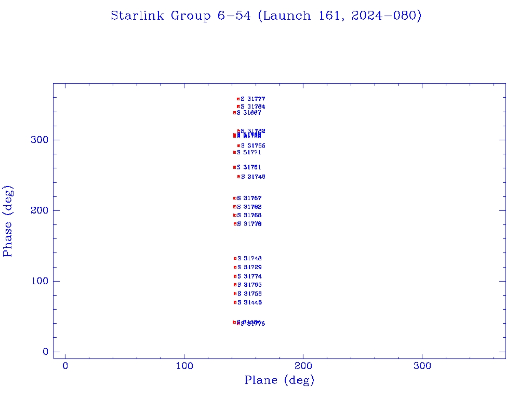Click the Plane axis '0' tick label

tap(65, 366)
